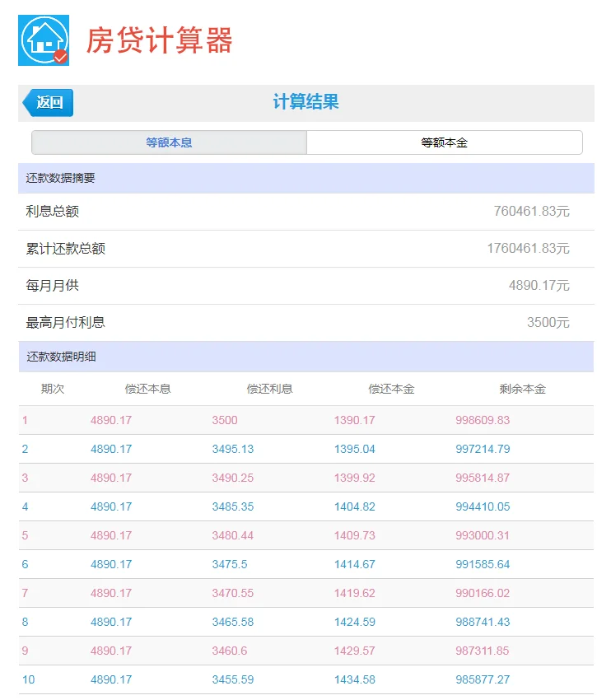The width and height of the screenshot is (597, 700).
Task: Click principal value 1409.73 in period 5
Action: pos(354,535)
